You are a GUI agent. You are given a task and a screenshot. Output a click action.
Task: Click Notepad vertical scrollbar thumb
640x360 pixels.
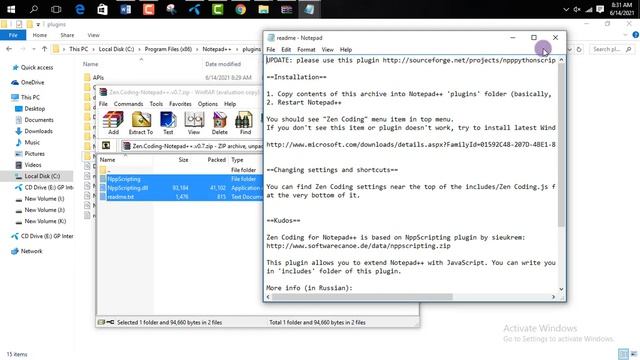click(562, 146)
